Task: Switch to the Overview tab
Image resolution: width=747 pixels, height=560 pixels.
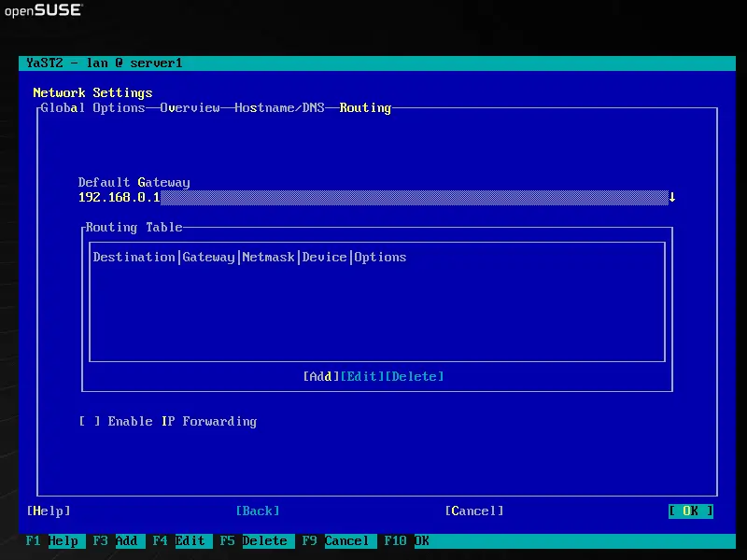Action: [190, 108]
